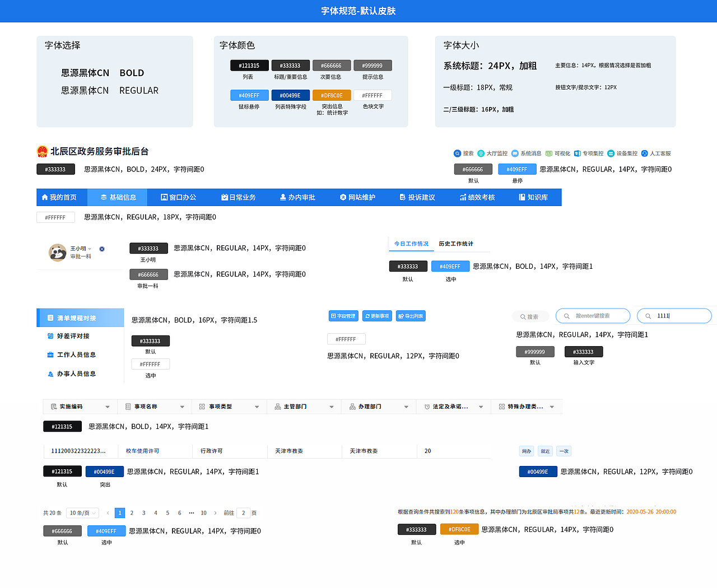The image size is (717, 588).
Task: Open 绩效考核 in the navigation bar
Action: coord(477,197)
